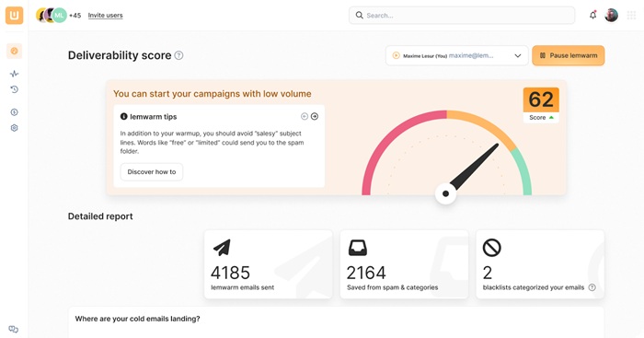Show the next lemwarm tip

pyautogui.click(x=315, y=116)
